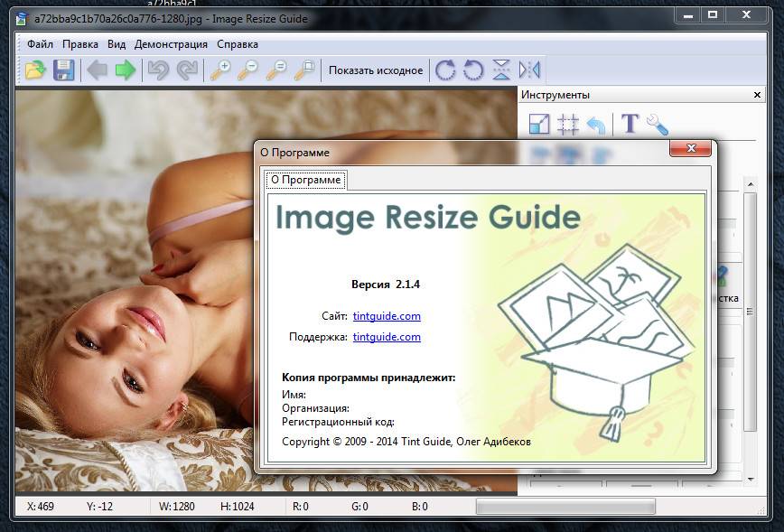
Task: Rotate image clockwise
Action: coord(445,70)
